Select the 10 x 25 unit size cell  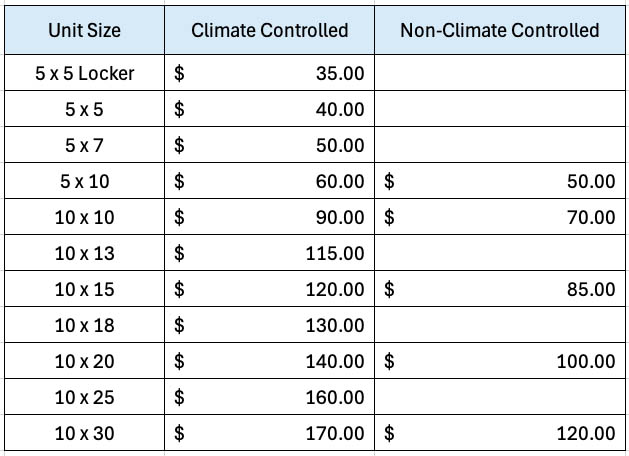(84, 397)
